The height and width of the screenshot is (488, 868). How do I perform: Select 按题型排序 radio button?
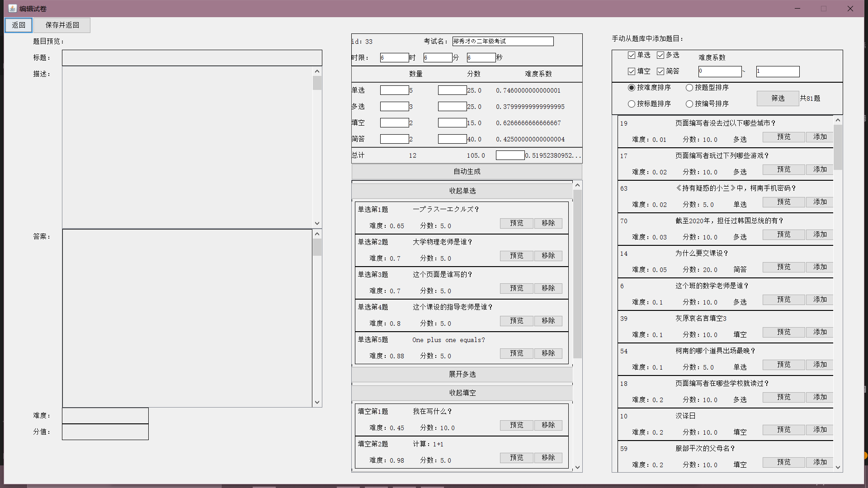coord(689,88)
